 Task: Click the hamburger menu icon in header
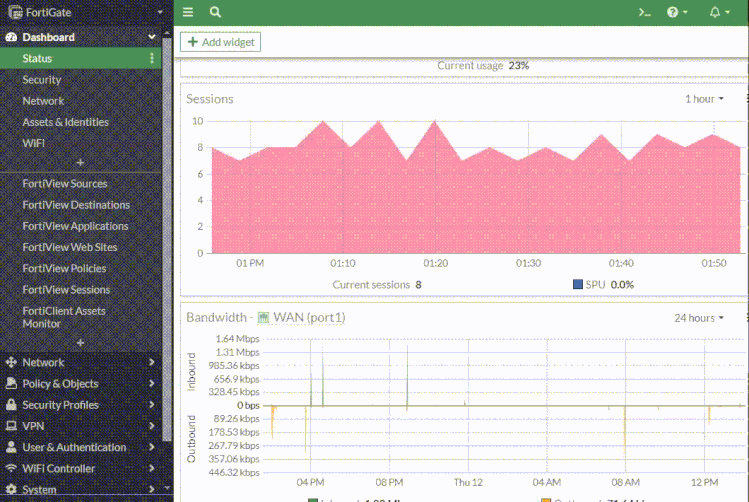[188, 12]
